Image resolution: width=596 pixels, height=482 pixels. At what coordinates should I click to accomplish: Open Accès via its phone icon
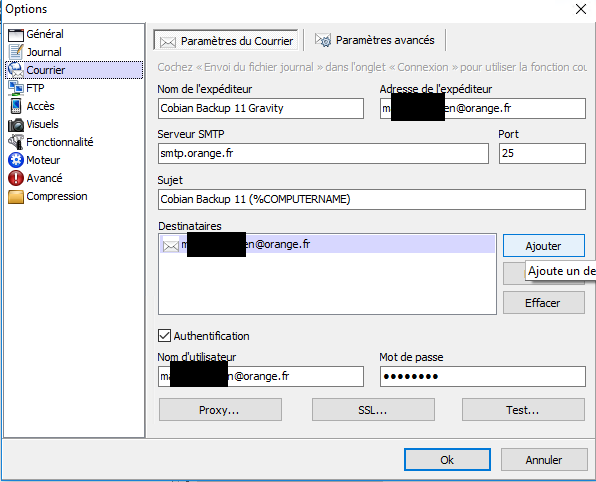(x=16, y=106)
